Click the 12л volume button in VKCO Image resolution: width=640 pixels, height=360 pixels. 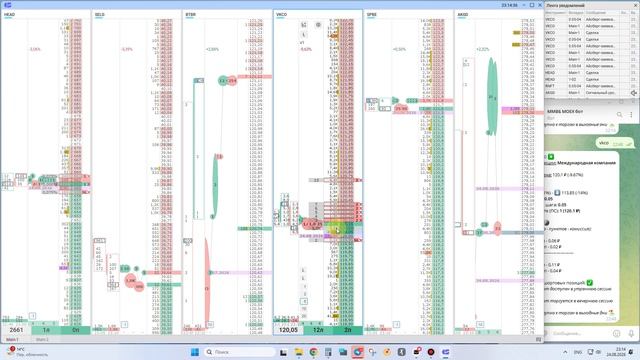(318, 330)
